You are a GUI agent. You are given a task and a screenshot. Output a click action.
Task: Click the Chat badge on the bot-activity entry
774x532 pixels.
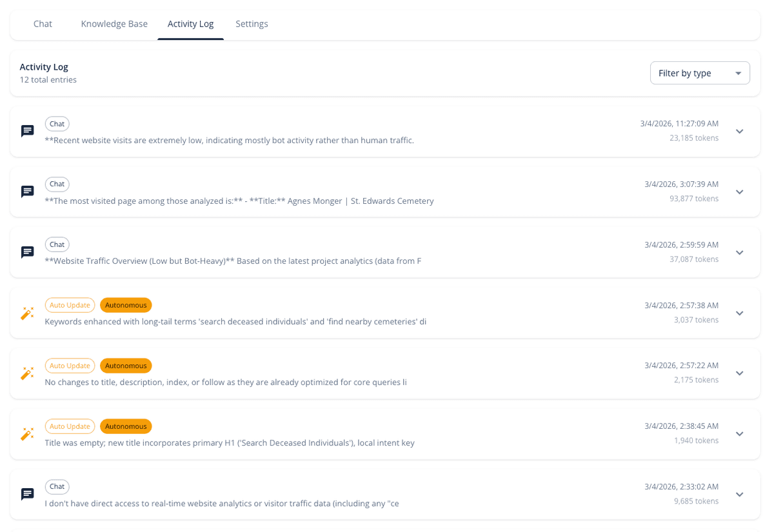click(x=57, y=123)
